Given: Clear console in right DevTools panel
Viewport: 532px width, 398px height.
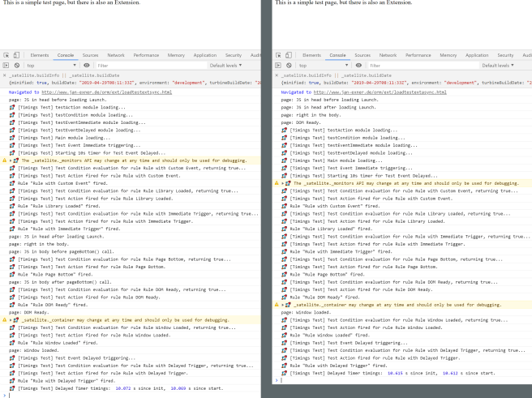Looking at the screenshot, I should pos(289,65).
